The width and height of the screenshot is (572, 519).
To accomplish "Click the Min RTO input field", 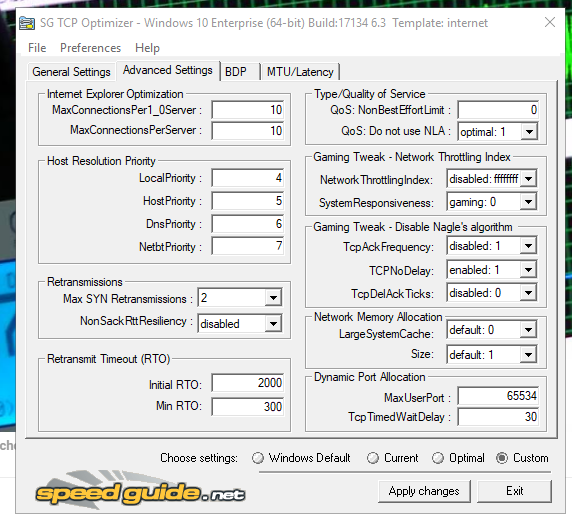I will point(248,406).
